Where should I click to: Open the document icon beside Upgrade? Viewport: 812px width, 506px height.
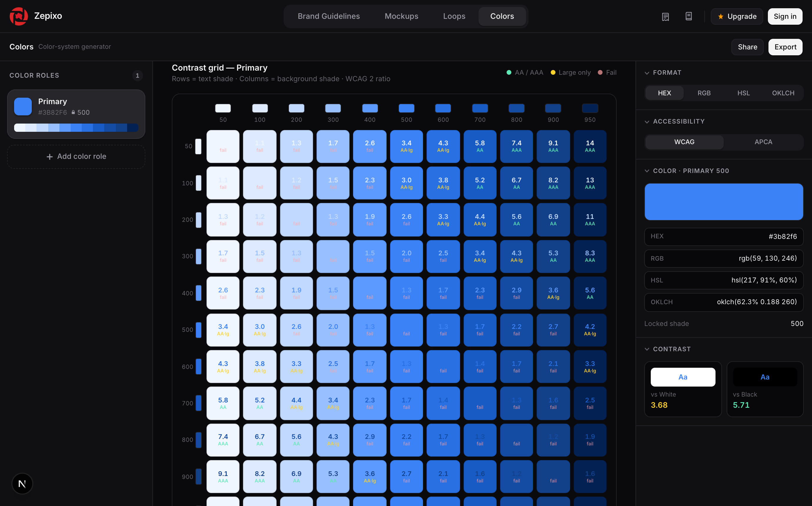pyautogui.click(x=688, y=16)
